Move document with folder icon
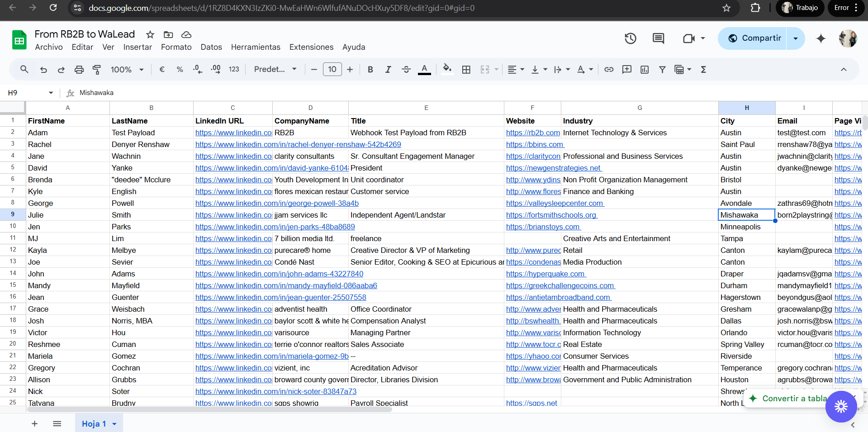868x432 pixels. (168, 34)
